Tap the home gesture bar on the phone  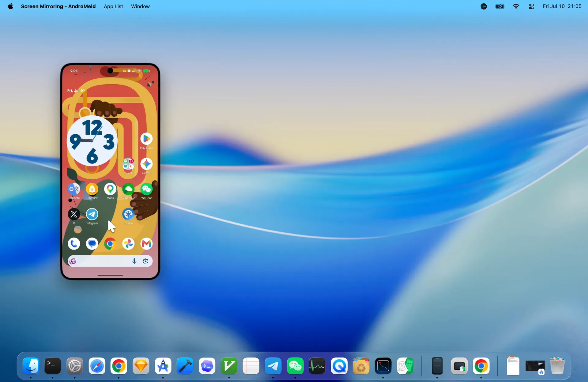[x=110, y=275]
